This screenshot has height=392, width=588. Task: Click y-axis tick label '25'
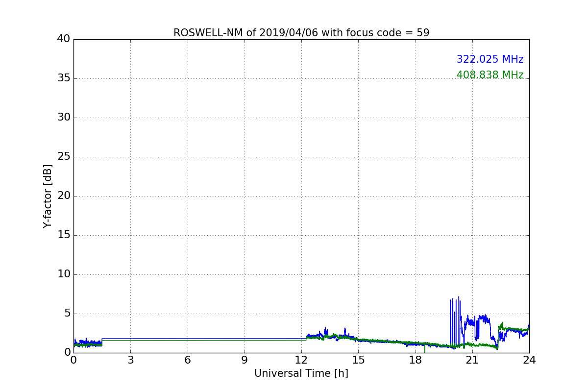tap(64, 157)
